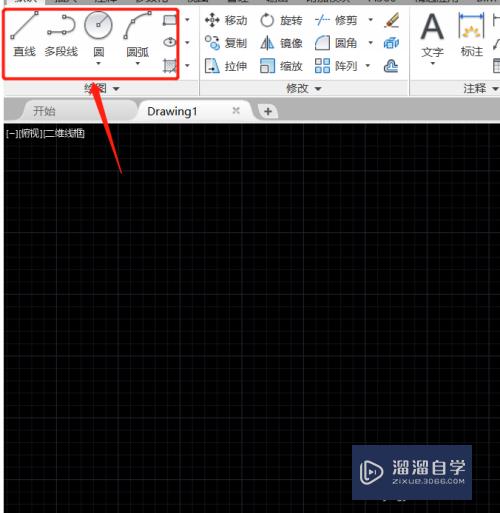Select the Arc (圆弧) tool

point(137,37)
